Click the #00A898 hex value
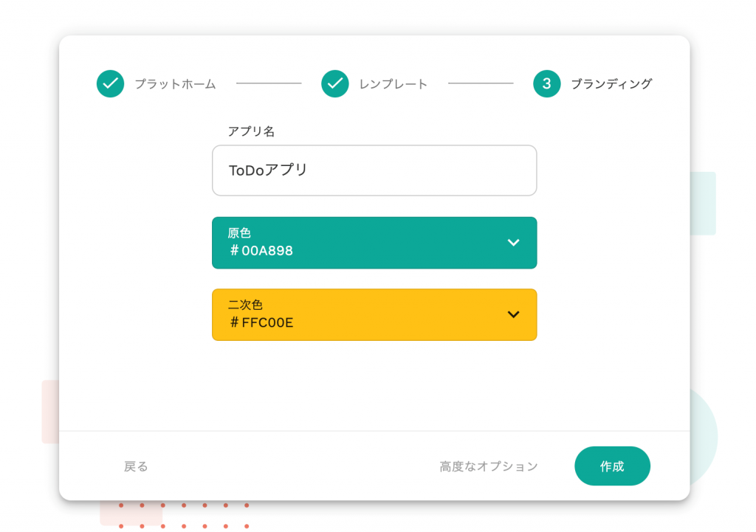The image size is (756, 532). coord(261,251)
